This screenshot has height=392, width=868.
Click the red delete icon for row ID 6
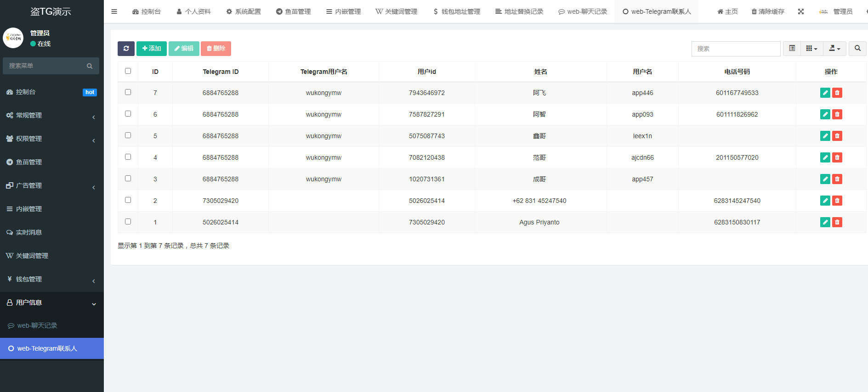coord(837,114)
